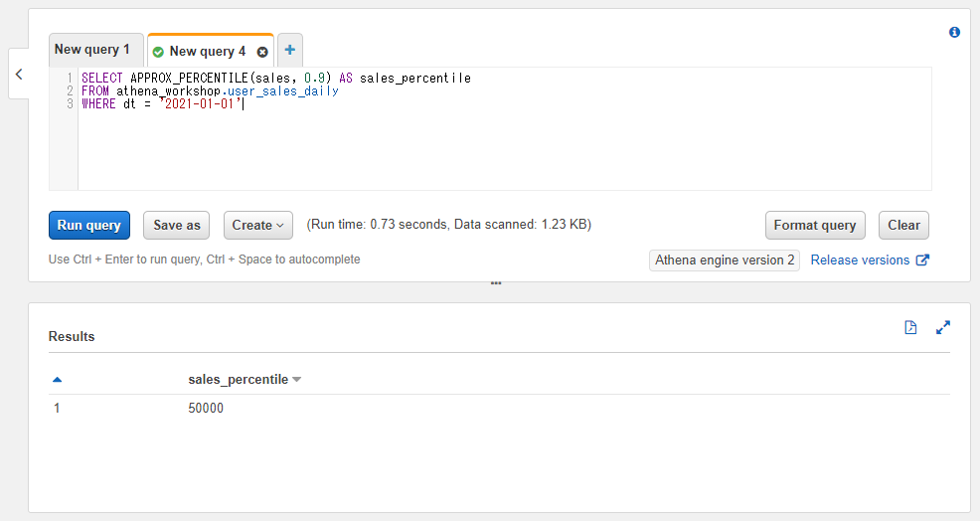Click the Format query button
Image resolution: width=980 pixels, height=521 pixels.
click(x=815, y=225)
